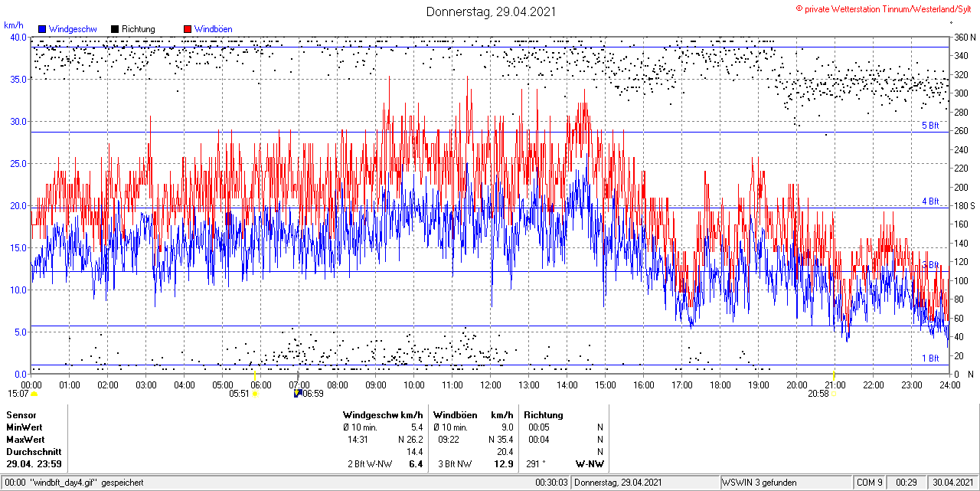980x491 pixels.
Task: Click the max gust value 'N 35.4'
Action: pyautogui.click(x=500, y=440)
